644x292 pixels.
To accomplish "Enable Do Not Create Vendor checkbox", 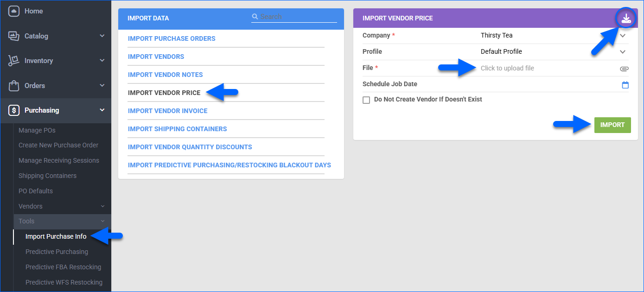I will pyautogui.click(x=366, y=100).
